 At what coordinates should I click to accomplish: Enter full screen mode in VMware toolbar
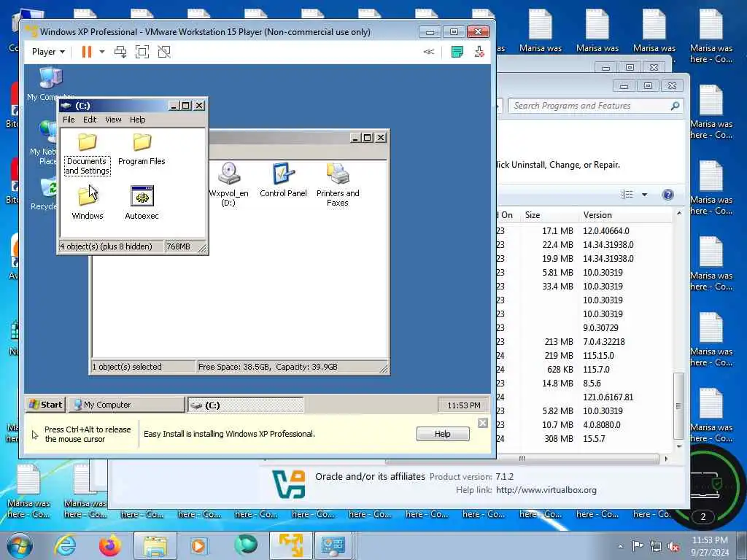142,52
